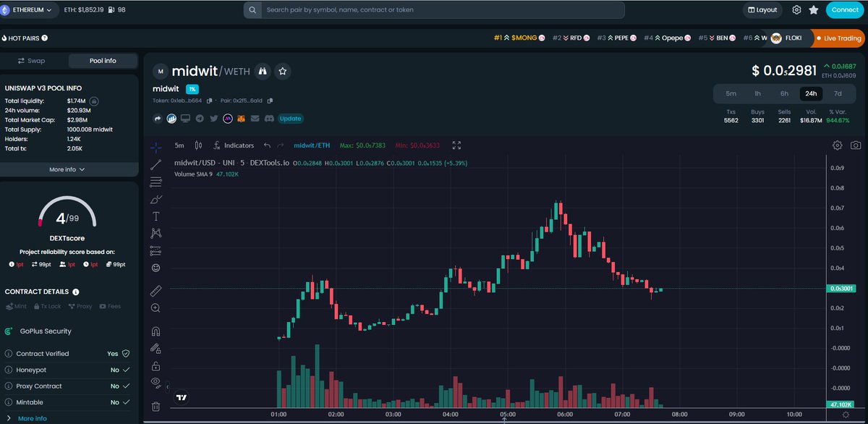
Task: Select the text annotation tool
Action: [x=156, y=216]
